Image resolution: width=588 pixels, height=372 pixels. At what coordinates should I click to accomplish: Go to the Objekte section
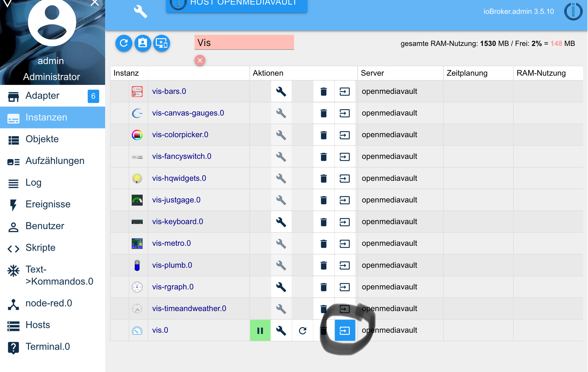coord(42,139)
